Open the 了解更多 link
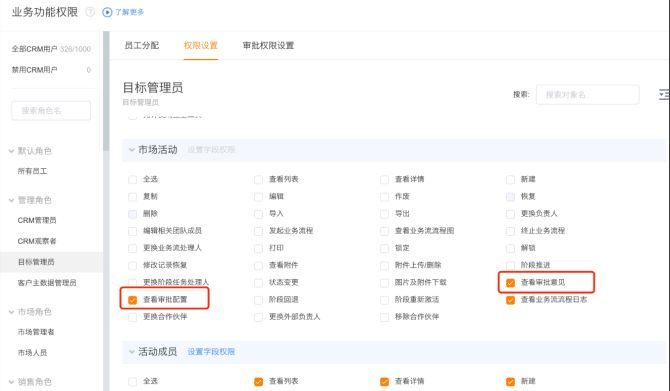The image size is (670, 391). pyautogui.click(x=129, y=12)
